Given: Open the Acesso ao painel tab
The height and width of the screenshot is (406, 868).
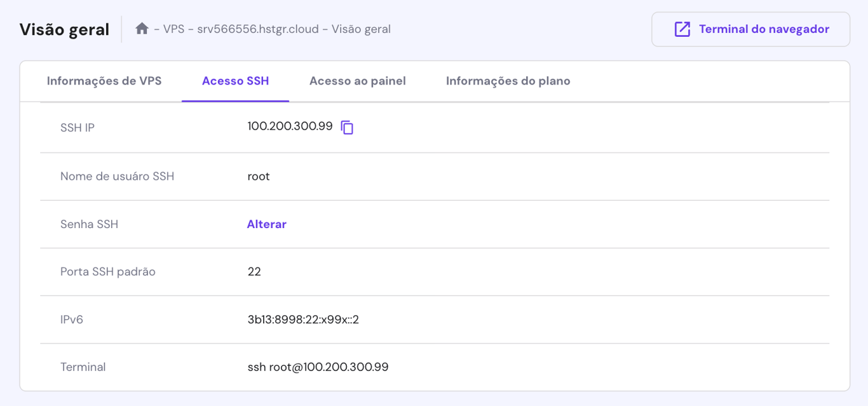Looking at the screenshot, I should coord(357,81).
